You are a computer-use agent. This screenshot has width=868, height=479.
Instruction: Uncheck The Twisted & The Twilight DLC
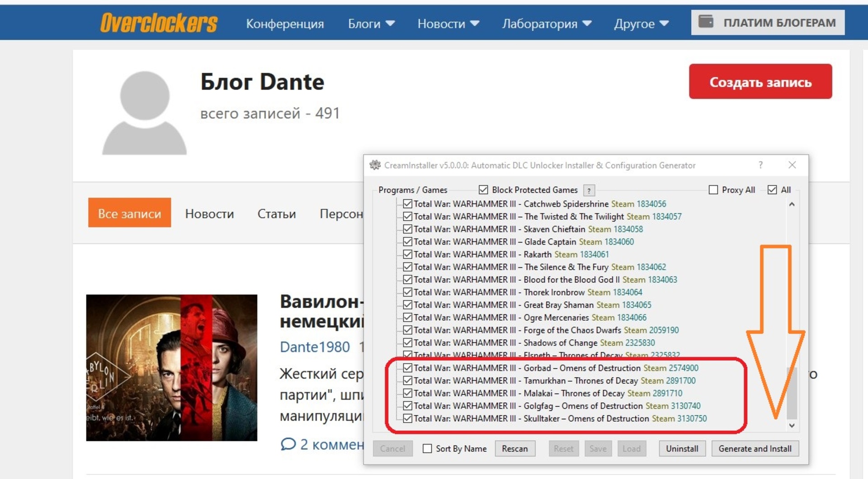(x=408, y=217)
